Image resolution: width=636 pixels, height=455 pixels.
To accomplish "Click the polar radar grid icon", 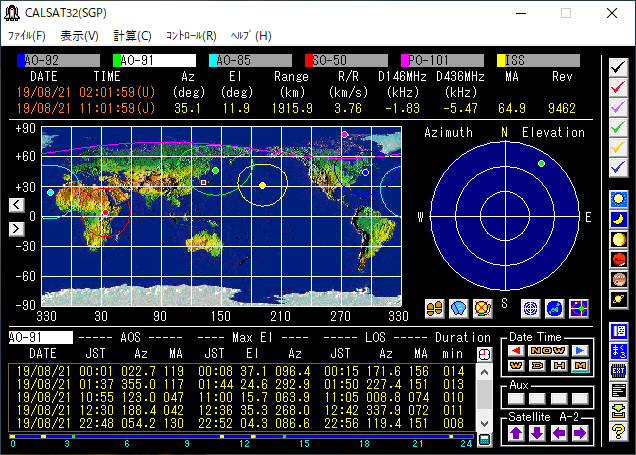I will 531,309.
